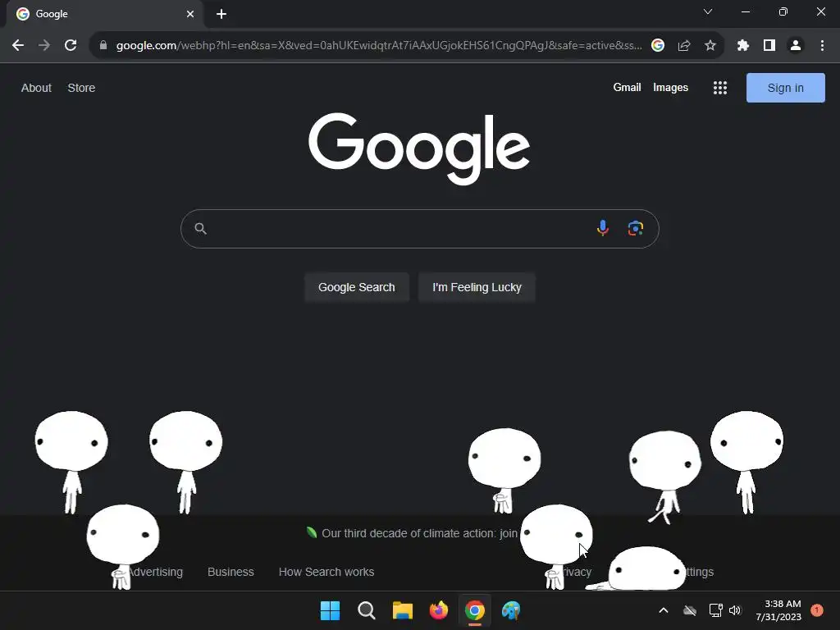This screenshot has height=630, width=840.
Task: Click the address bar URL
Action: coord(379,46)
